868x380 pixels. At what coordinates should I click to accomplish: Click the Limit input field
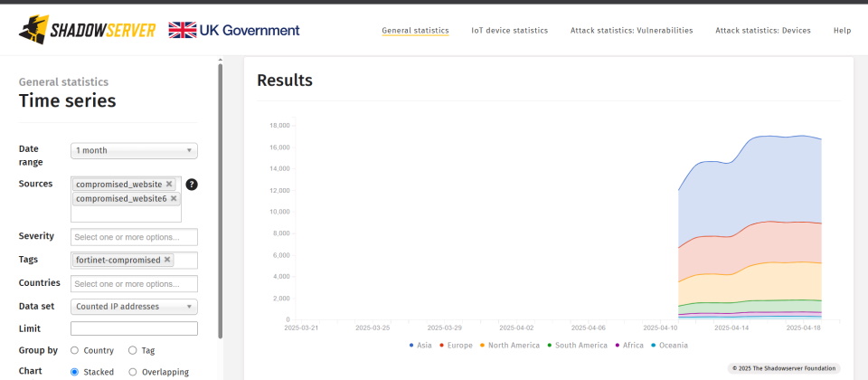pos(134,328)
